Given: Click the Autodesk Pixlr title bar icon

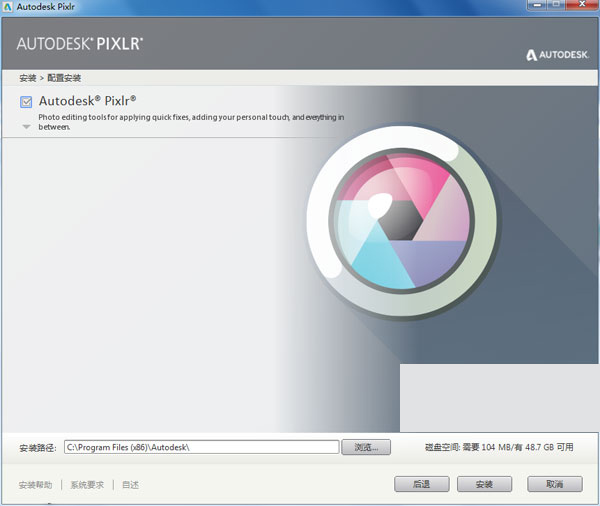Looking at the screenshot, I should [8, 7].
